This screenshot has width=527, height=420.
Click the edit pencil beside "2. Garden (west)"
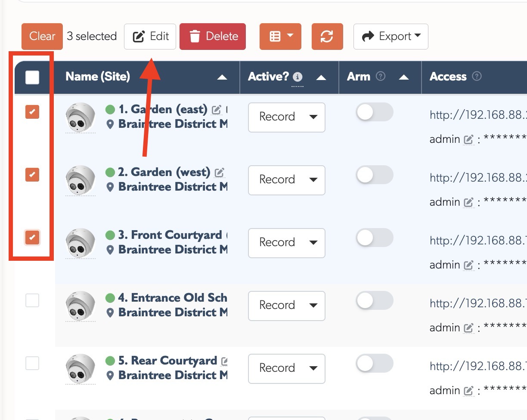219,172
